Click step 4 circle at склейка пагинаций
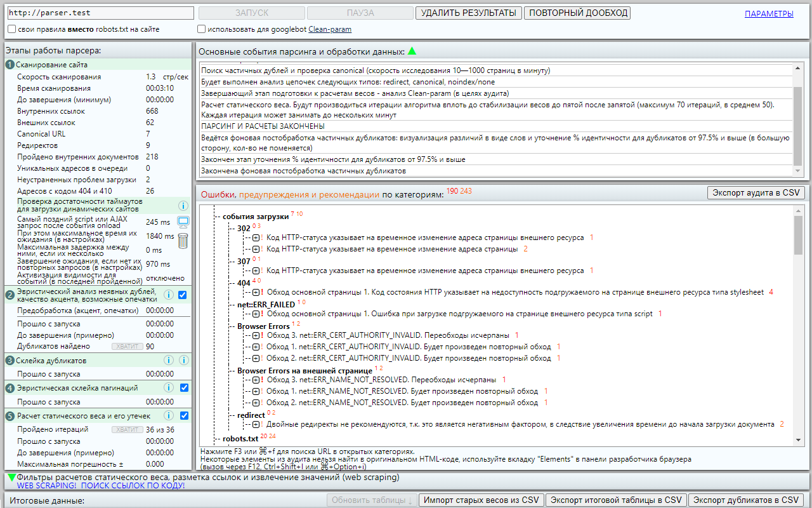The width and height of the screenshot is (812, 508). 10,388
